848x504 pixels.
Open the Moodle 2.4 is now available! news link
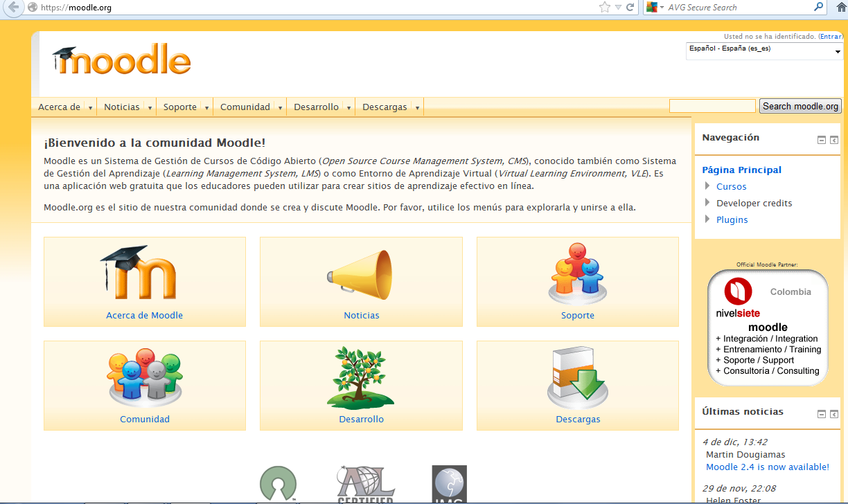pos(768,467)
